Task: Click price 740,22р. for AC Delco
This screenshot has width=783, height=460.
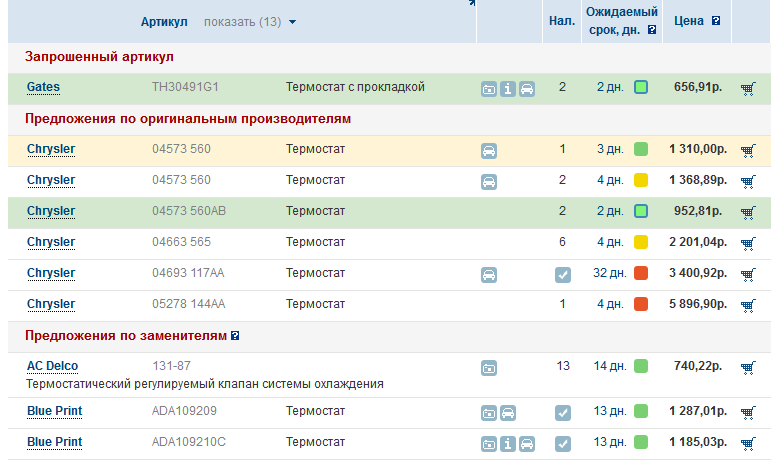Action: coord(698,366)
